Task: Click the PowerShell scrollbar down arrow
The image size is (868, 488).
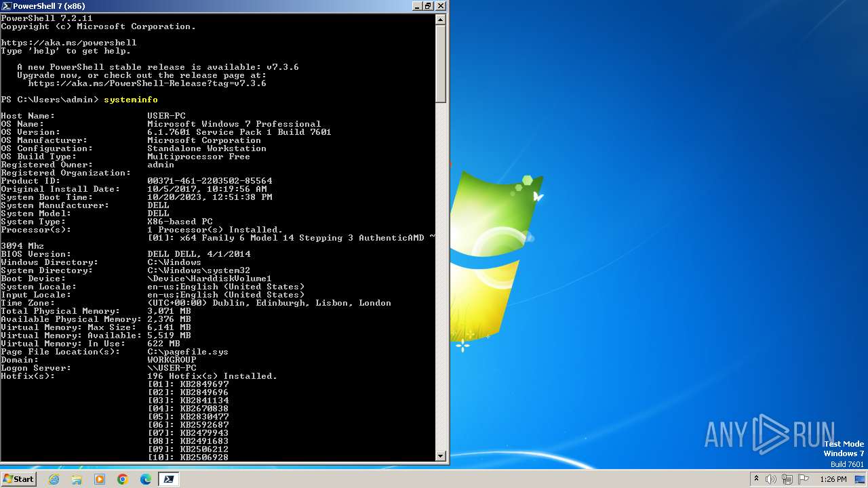Action: pyautogui.click(x=441, y=456)
